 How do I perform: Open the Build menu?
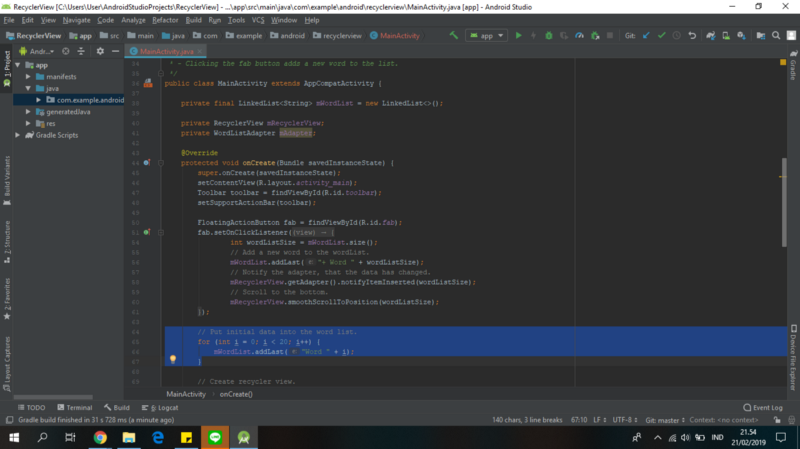193,20
